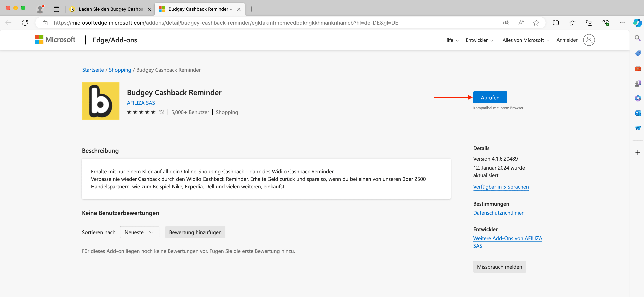The width and height of the screenshot is (644, 297).
Task: Click the Collections icon in the toolbar
Action: pos(589,23)
